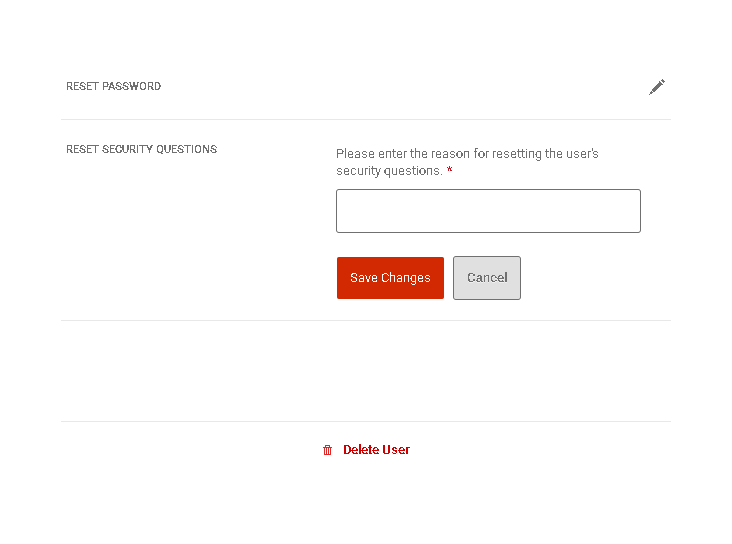Cancel the security questions reset
Screen dimensions: 732x544
pyautogui.click(x=487, y=278)
